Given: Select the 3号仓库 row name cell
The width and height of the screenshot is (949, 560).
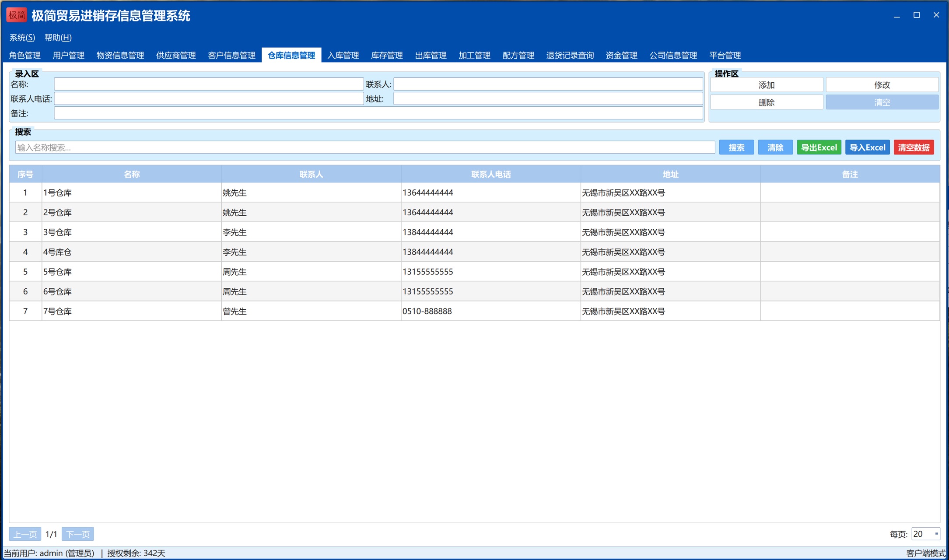Looking at the screenshot, I should point(132,232).
